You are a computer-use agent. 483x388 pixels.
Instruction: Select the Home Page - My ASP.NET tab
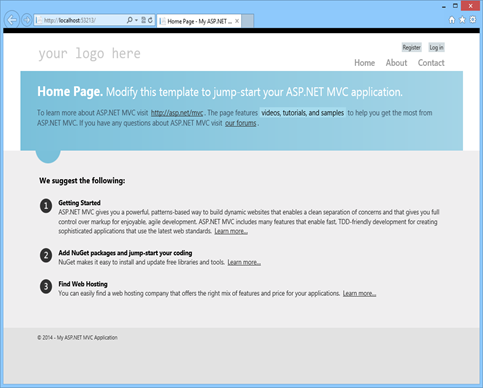pyautogui.click(x=199, y=21)
